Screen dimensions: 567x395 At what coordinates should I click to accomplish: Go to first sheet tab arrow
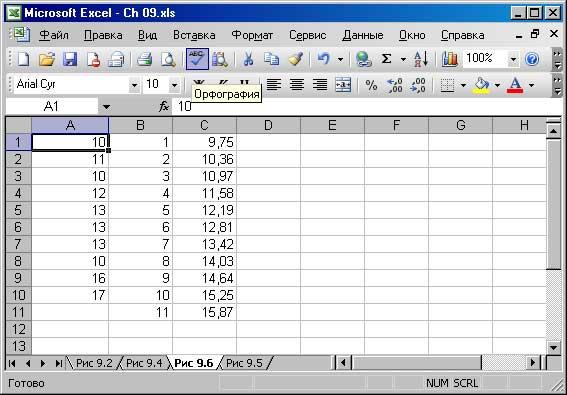(x=12, y=363)
